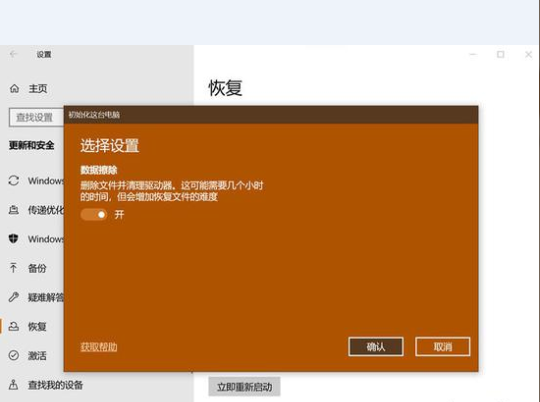Cancel the dialog with 取消
This screenshot has width=540, height=402.
pyautogui.click(x=443, y=347)
